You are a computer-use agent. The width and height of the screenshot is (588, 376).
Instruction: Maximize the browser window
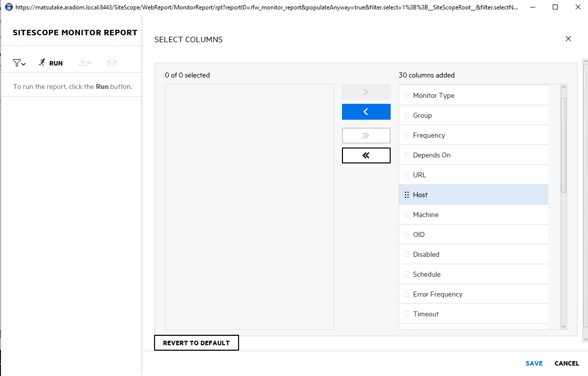[x=555, y=7]
